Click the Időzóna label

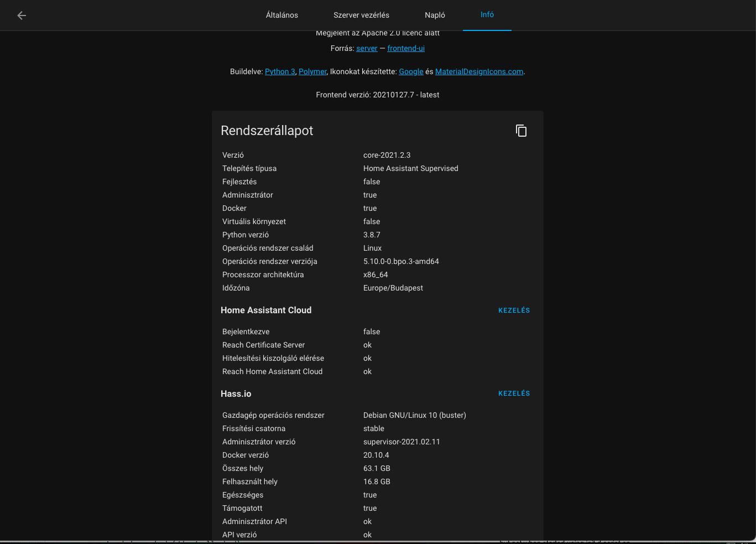pyautogui.click(x=236, y=288)
